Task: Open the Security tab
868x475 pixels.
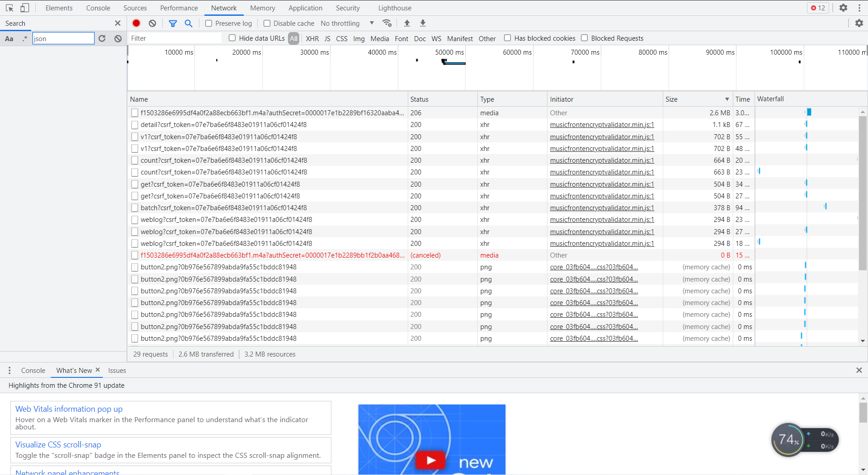Action: coord(348,8)
